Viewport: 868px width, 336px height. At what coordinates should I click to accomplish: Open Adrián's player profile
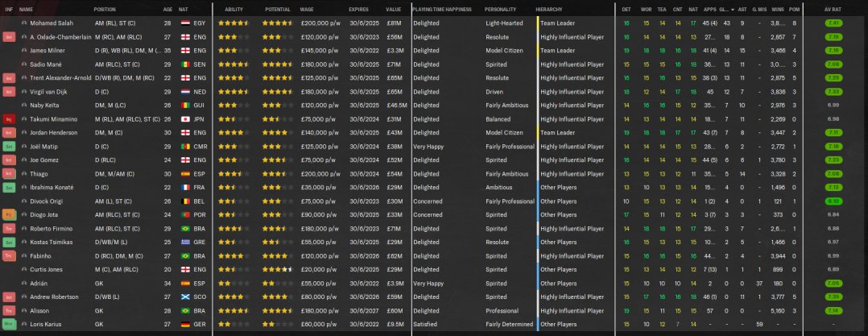39,284
